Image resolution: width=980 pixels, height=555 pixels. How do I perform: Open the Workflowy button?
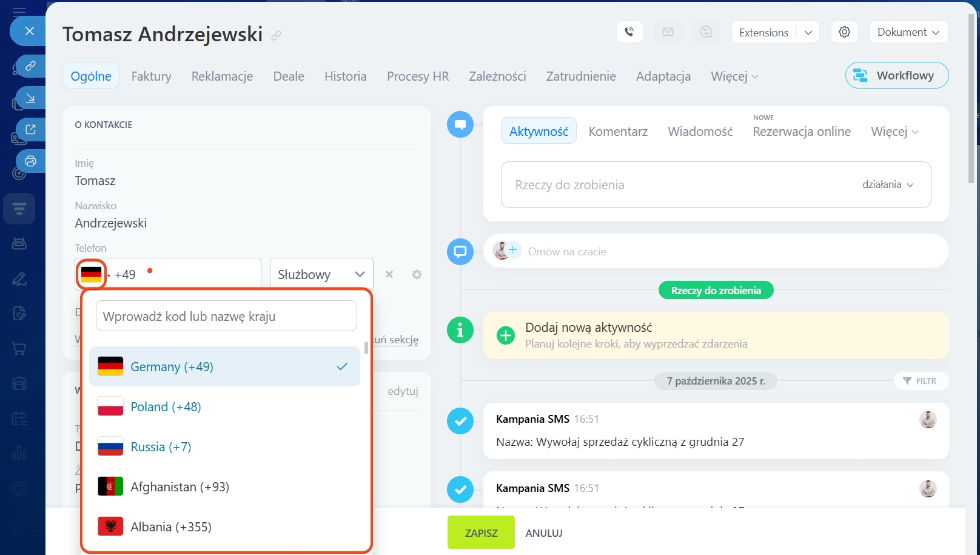pos(896,76)
